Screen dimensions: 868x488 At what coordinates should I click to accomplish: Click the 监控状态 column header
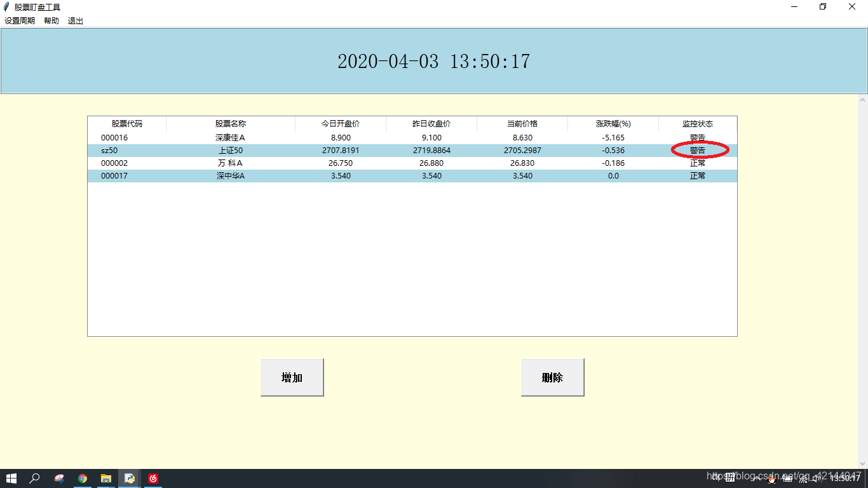pos(698,124)
